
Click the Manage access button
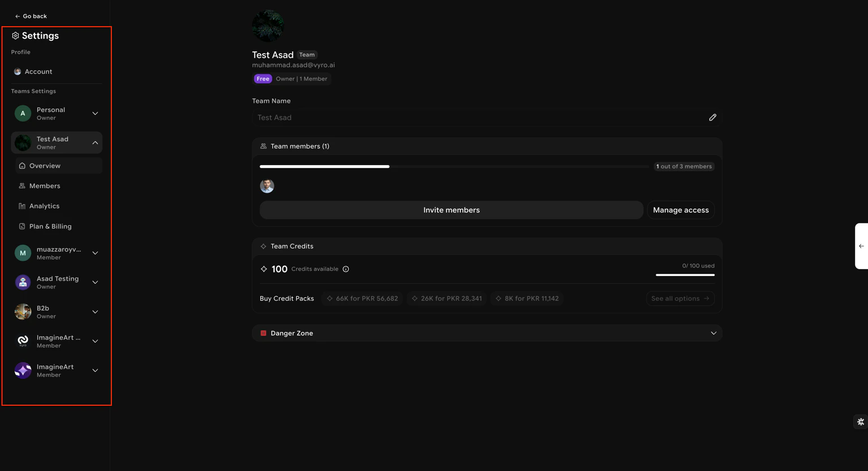tap(681, 210)
